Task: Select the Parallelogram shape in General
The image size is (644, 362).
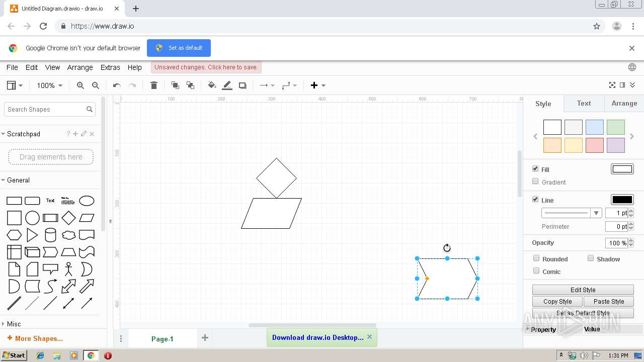Action: coord(87,218)
